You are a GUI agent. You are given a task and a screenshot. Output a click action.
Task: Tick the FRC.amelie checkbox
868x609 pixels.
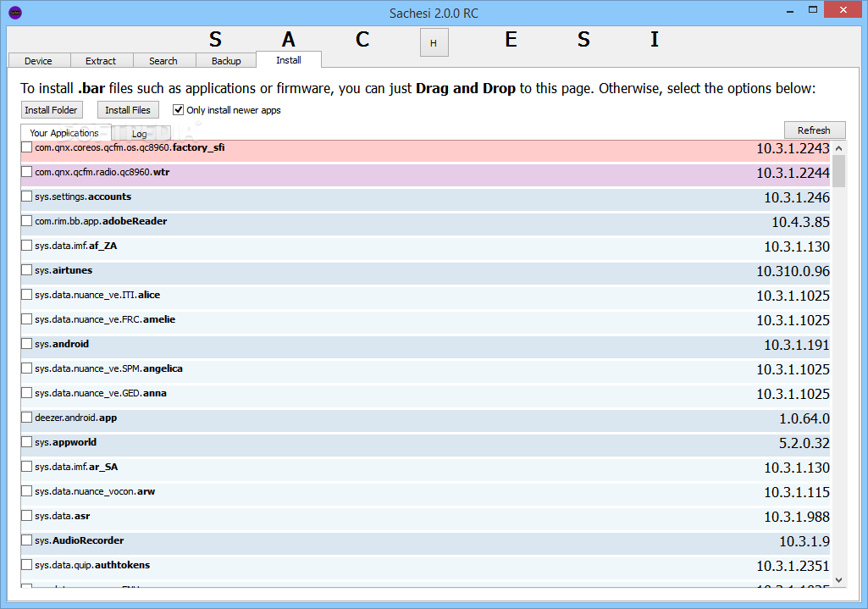26,318
